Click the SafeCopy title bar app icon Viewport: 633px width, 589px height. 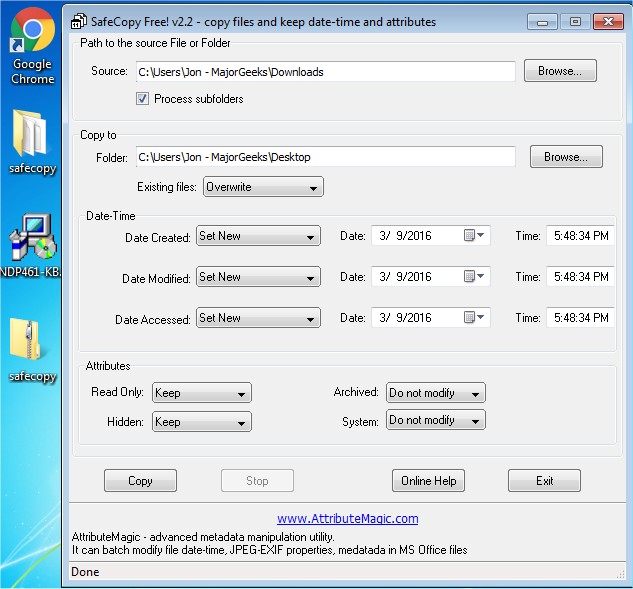[79, 21]
